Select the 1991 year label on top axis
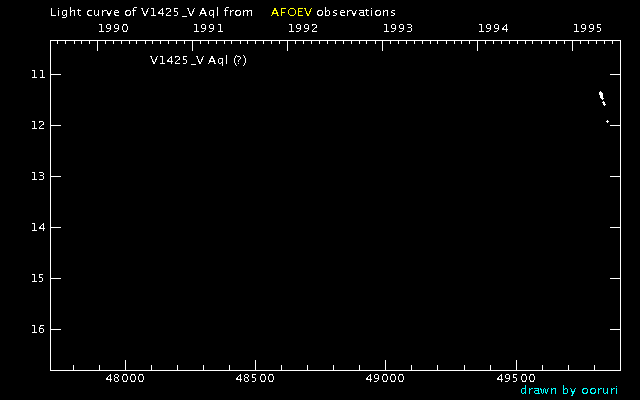 pyautogui.click(x=208, y=28)
